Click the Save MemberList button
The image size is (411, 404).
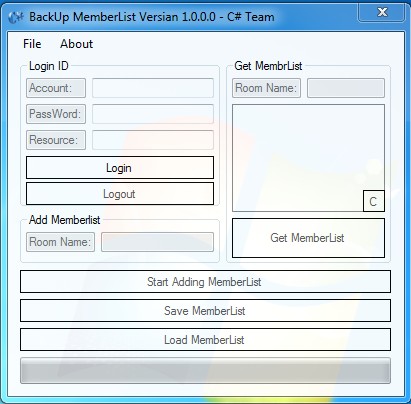pos(205,311)
